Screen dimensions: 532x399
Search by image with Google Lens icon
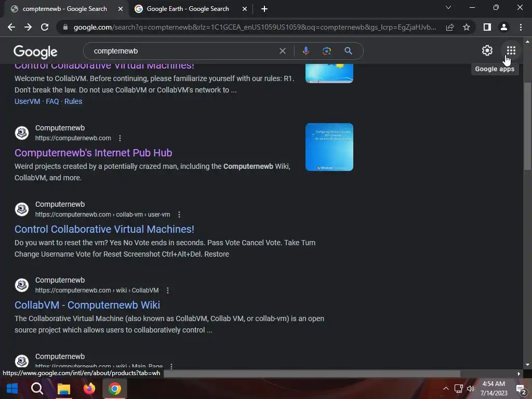pos(327,51)
